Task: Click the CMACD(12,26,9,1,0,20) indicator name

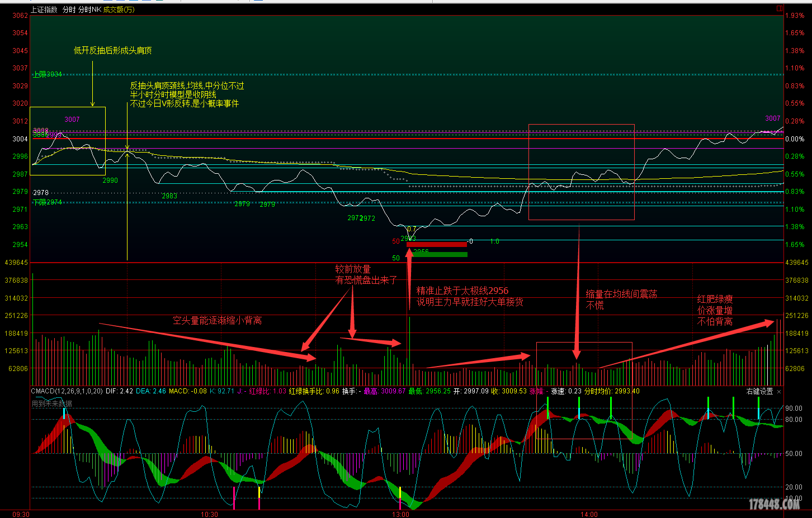Action: (67, 391)
